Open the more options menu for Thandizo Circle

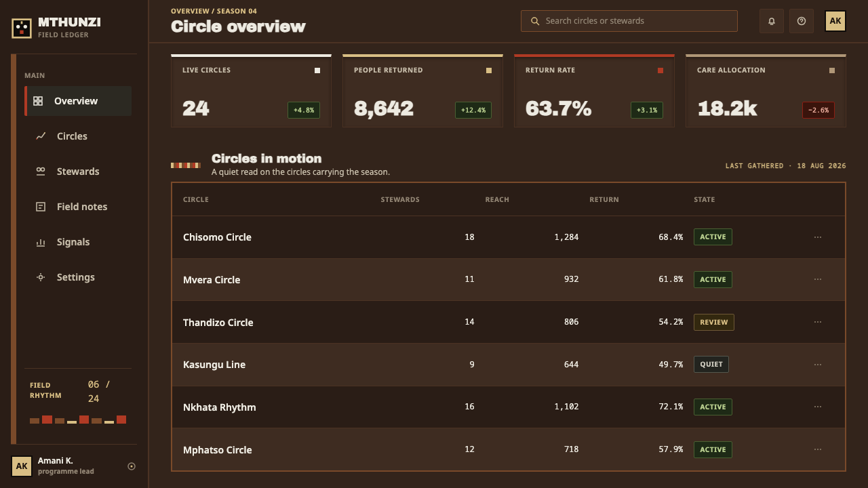[x=818, y=322]
